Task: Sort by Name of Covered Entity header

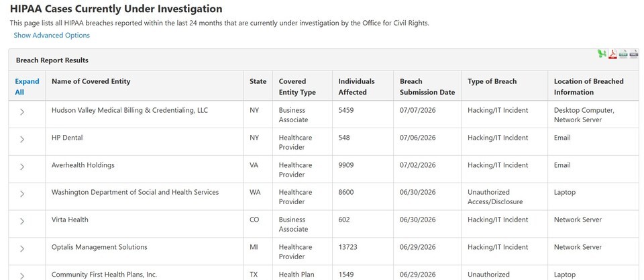Action: click(91, 81)
